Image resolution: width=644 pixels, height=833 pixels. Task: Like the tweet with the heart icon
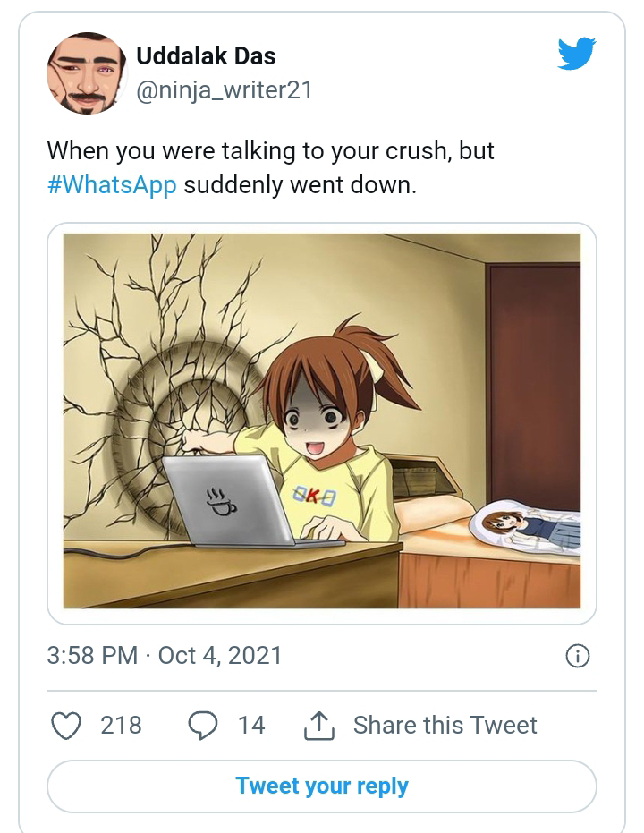coord(66,725)
